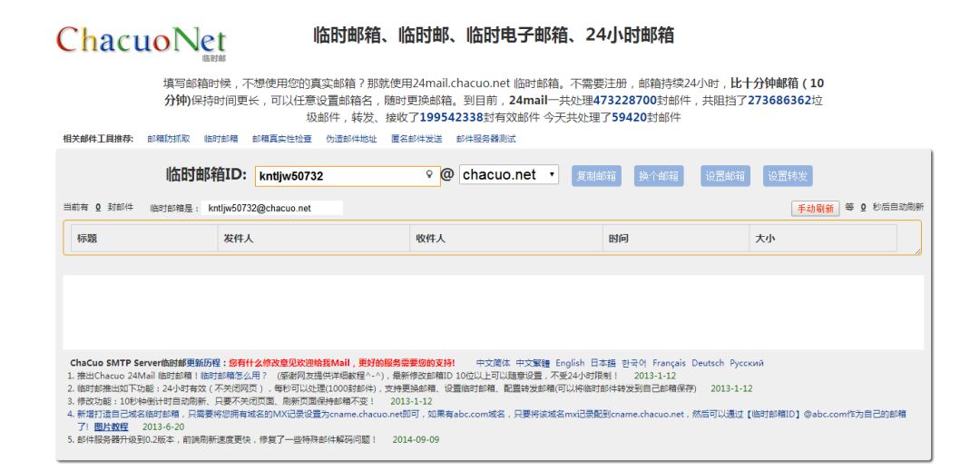Click the red 您有什么修改意见欢迎给我Mail link
This screenshot has width=980, height=471.
coord(341,363)
